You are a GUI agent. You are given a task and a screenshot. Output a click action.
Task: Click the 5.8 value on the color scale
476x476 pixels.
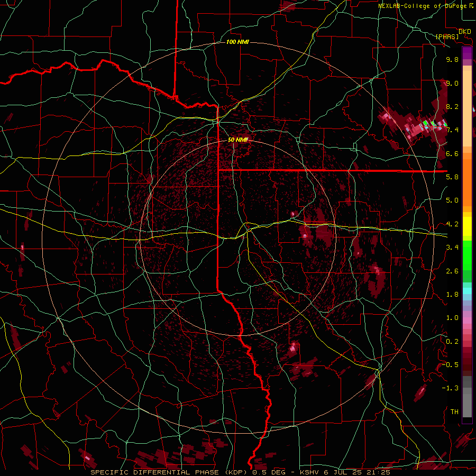pos(452,177)
